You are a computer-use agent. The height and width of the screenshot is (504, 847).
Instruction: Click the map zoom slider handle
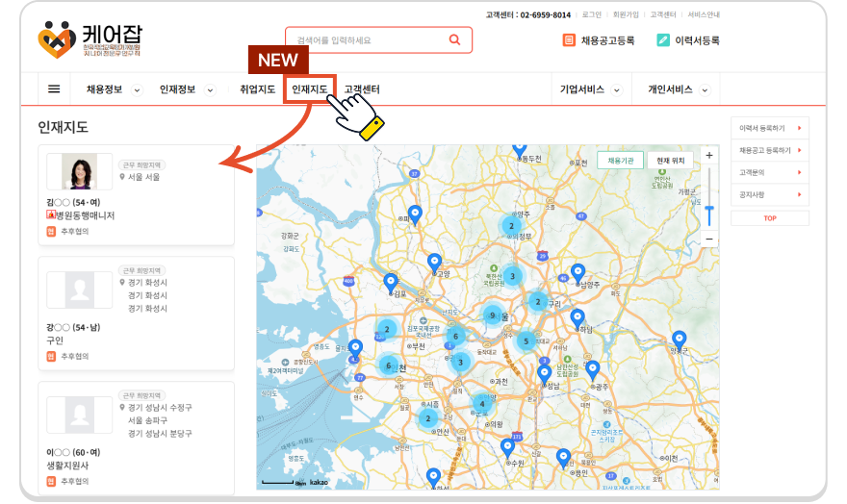click(709, 209)
